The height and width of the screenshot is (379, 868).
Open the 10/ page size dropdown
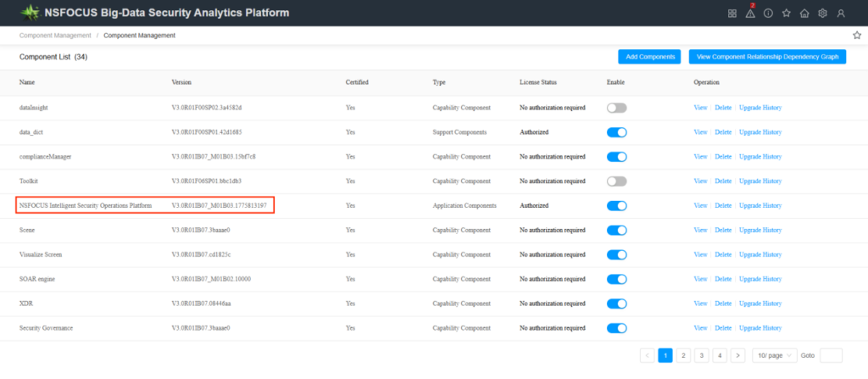[x=775, y=355]
